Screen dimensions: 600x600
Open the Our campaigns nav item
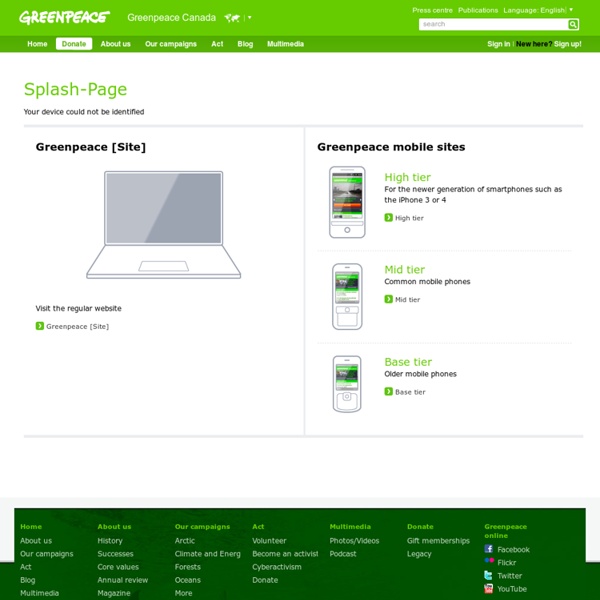click(x=171, y=44)
